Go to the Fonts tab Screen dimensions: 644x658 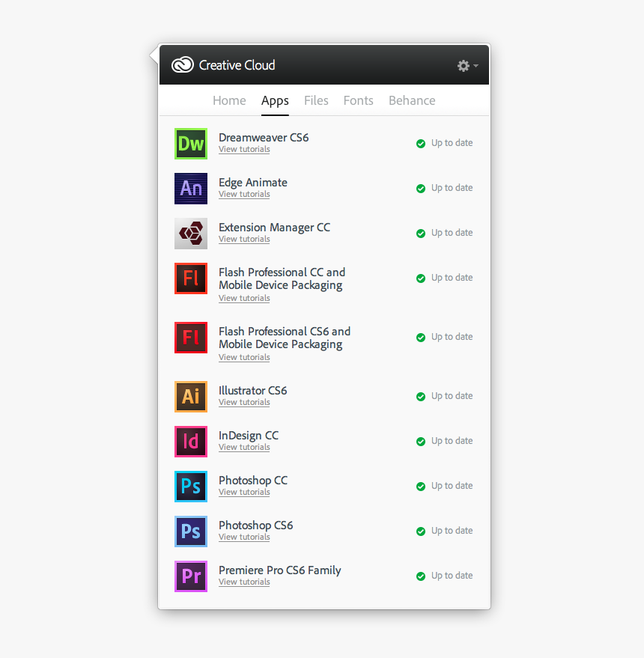point(358,100)
